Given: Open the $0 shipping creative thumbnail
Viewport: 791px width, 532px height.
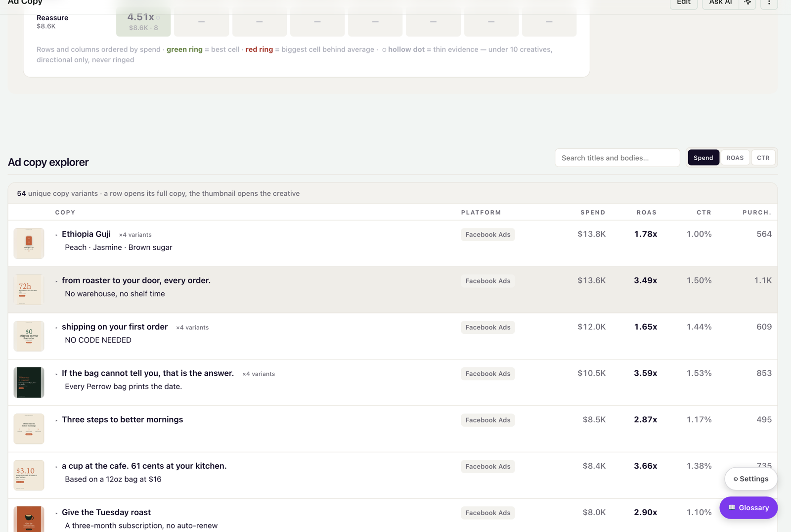Looking at the screenshot, I should (x=29, y=336).
